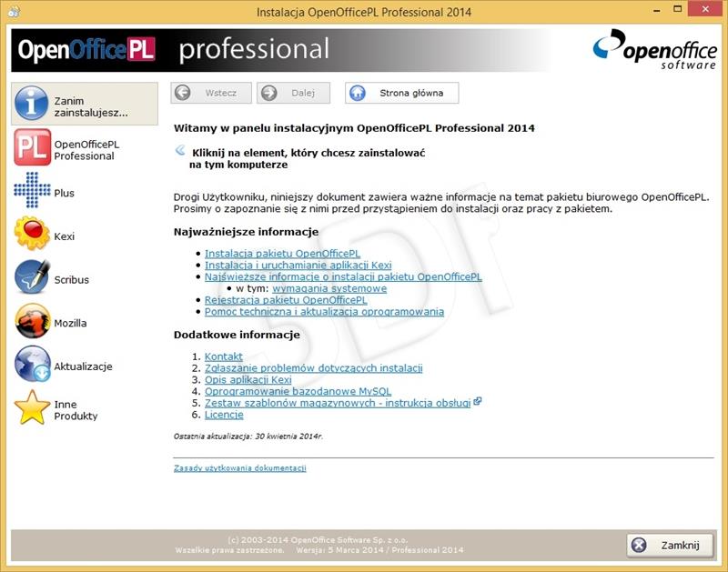Click Ostatnia aktualizacja date text
This screenshot has width=728, height=572.
(248, 437)
